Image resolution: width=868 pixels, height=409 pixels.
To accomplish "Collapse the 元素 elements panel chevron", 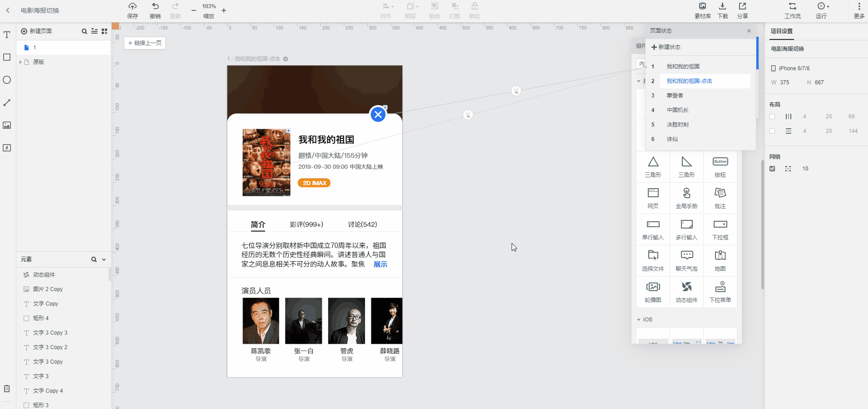I will (104, 259).
